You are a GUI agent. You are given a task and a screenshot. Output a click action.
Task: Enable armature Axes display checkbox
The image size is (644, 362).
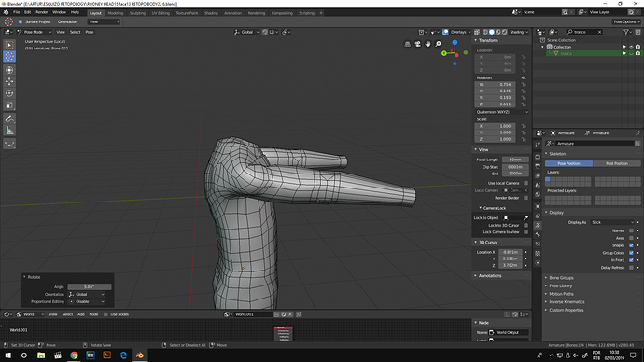pyautogui.click(x=631, y=238)
